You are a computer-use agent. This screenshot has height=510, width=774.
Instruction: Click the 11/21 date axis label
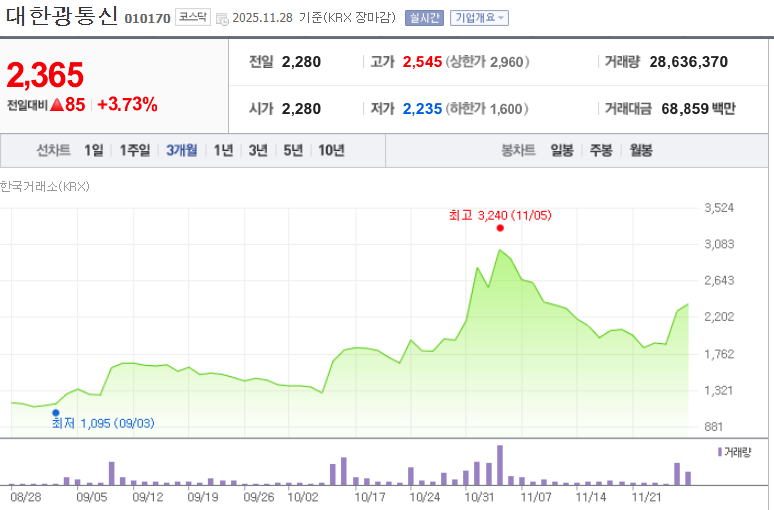[x=646, y=497]
